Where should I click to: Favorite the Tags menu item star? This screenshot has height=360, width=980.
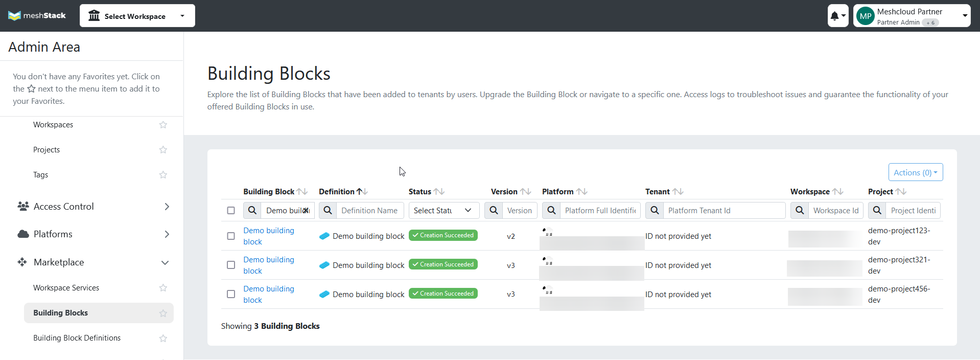click(163, 175)
